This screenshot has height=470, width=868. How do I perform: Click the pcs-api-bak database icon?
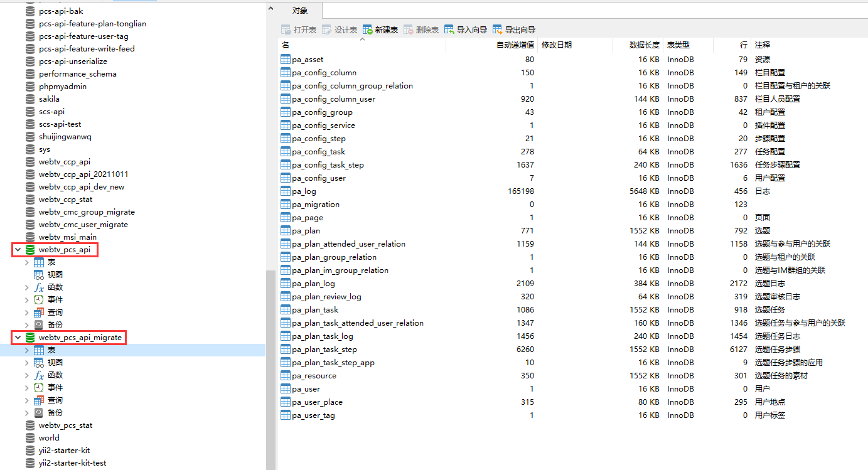click(x=30, y=11)
